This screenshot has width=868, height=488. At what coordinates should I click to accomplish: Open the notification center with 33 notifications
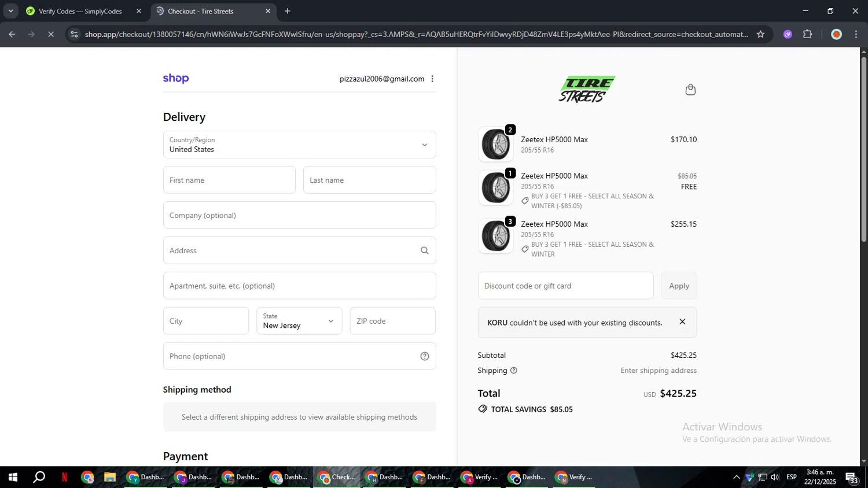(851, 478)
